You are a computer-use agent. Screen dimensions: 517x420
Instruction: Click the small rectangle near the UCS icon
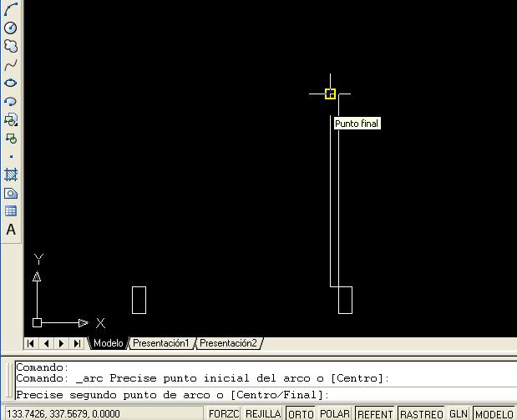(139, 300)
